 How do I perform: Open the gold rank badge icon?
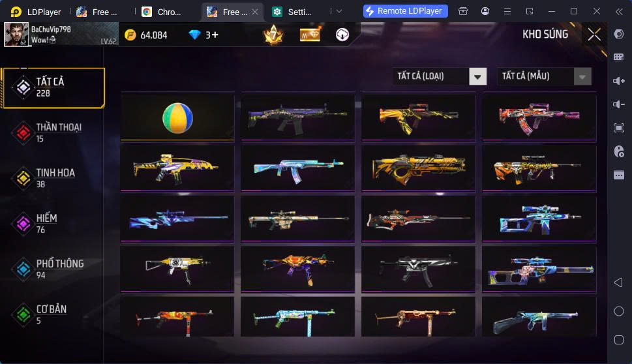coord(273,35)
